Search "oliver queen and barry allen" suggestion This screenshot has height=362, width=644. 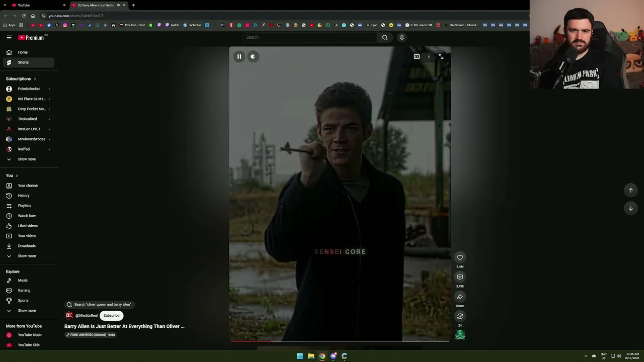[x=99, y=304]
